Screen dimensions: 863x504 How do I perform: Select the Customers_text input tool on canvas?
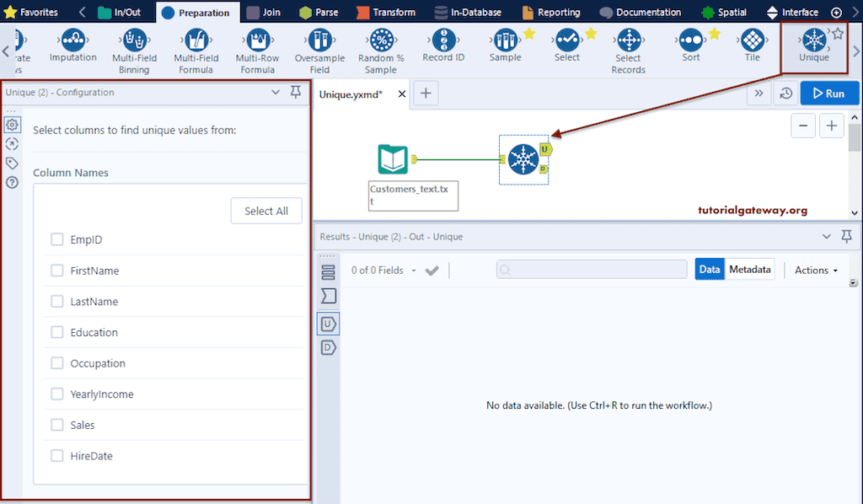pyautogui.click(x=393, y=159)
